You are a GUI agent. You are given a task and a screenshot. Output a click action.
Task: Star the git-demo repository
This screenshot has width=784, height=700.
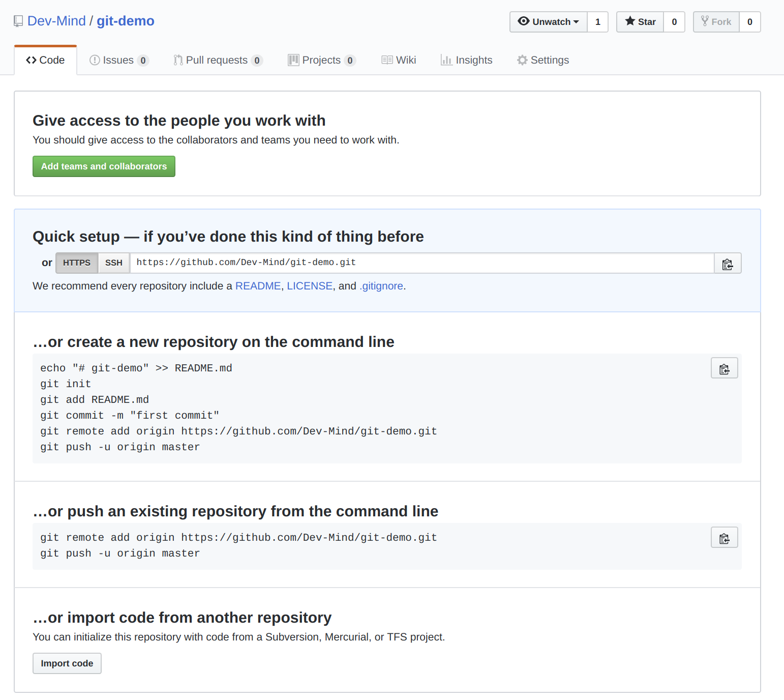point(640,22)
